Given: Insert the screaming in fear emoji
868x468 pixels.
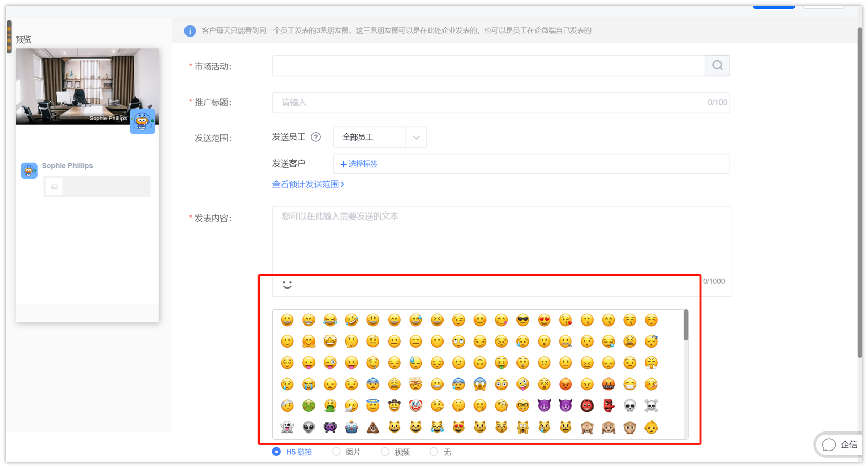Looking at the screenshot, I should [x=480, y=384].
